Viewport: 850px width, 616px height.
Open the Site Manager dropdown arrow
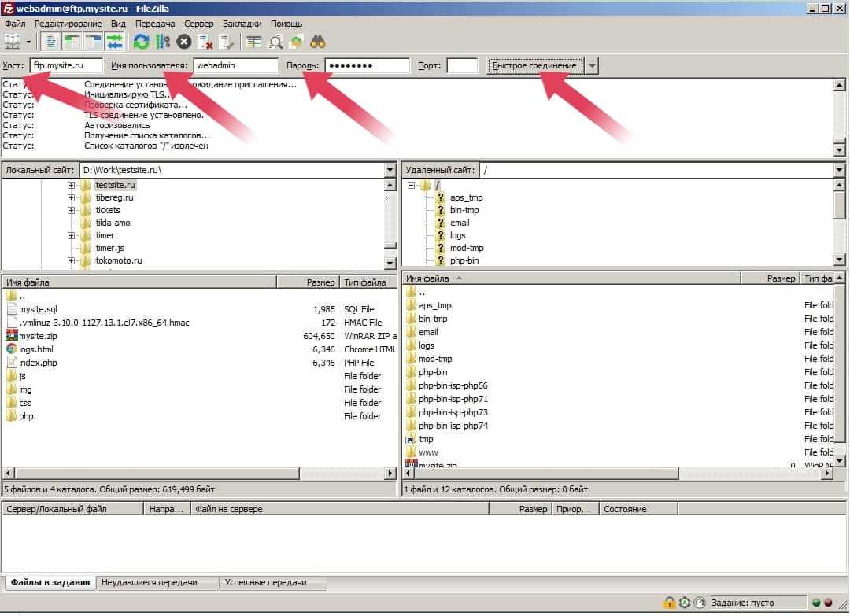click(x=29, y=42)
